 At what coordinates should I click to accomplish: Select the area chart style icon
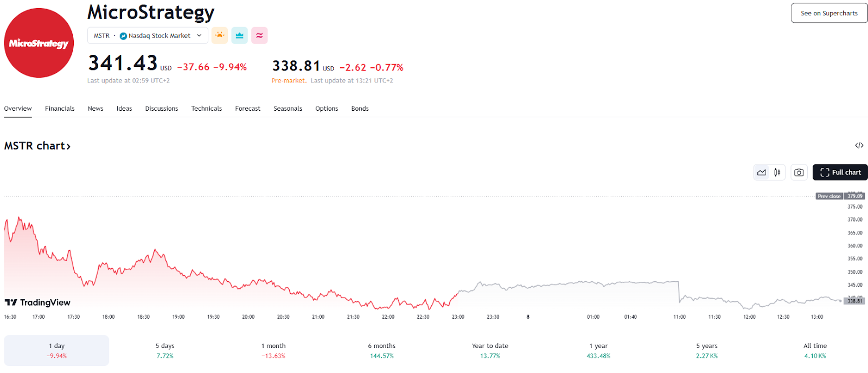pos(762,172)
